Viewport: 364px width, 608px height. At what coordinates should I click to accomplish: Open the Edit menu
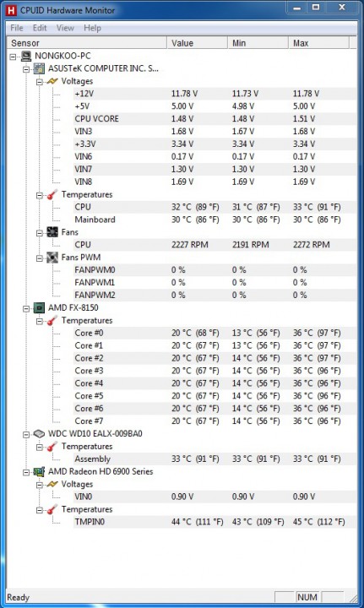(x=40, y=28)
